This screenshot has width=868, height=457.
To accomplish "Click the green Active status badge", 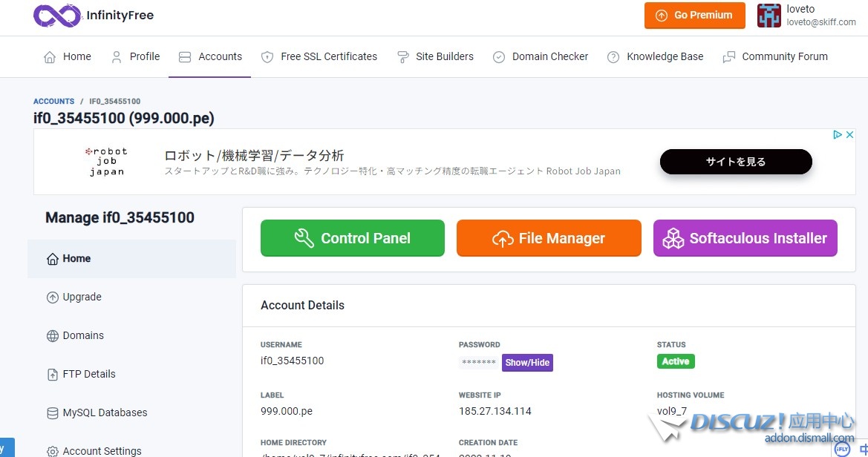I will tap(676, 361).
